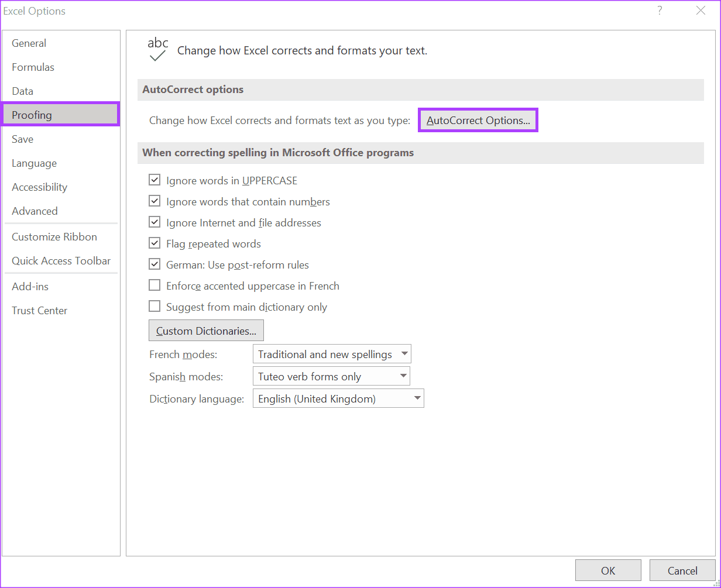
Task: Open Customize Ribbon settings
Action: (x=61, y=237)
